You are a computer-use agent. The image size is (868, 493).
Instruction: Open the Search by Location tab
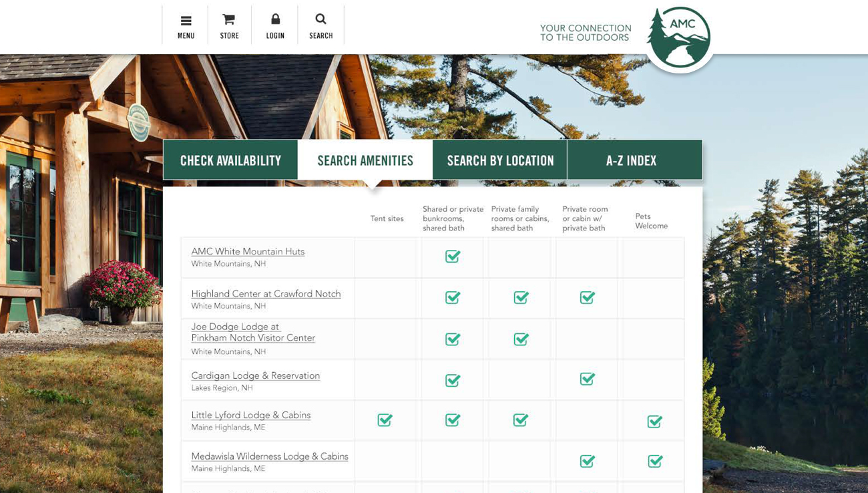(x=500, y=160)
